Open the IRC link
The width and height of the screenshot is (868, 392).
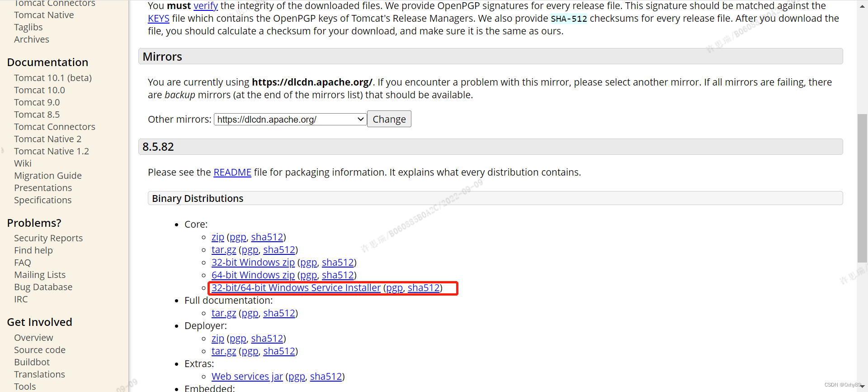point(21,299)
